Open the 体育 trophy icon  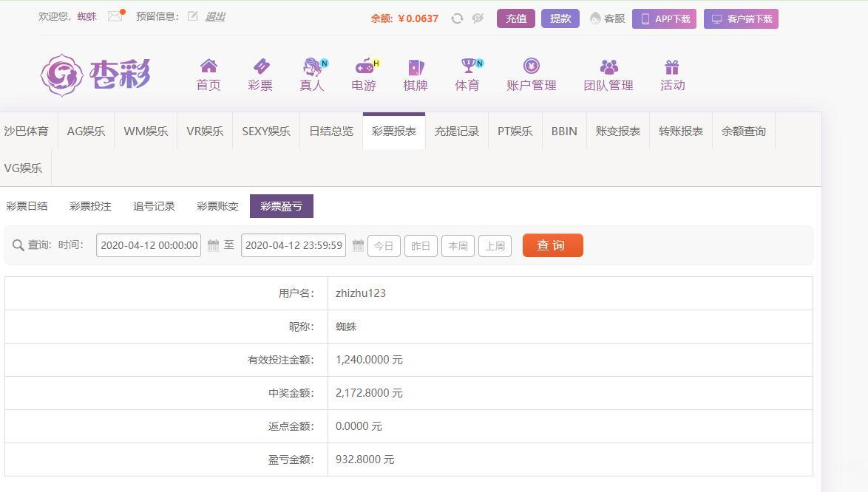click(467, 66)
